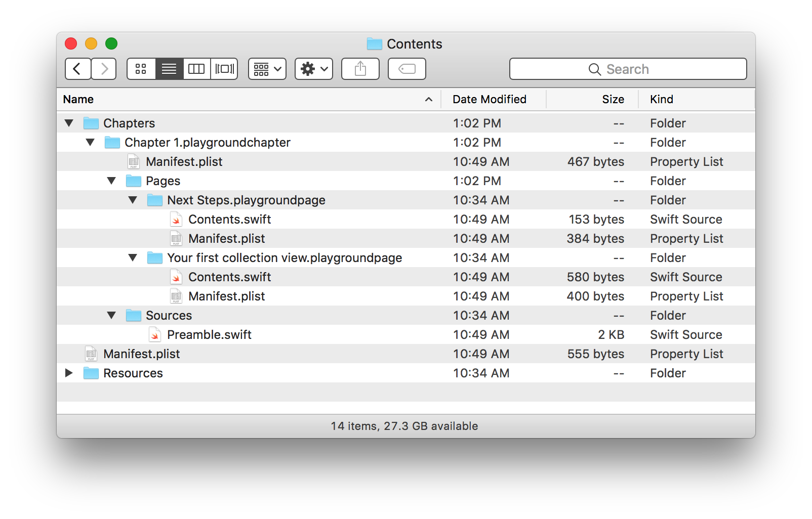Sort by Date Modified column
Image resolution: width=812 pixels, height=519 pixels.
click(489, 99)
